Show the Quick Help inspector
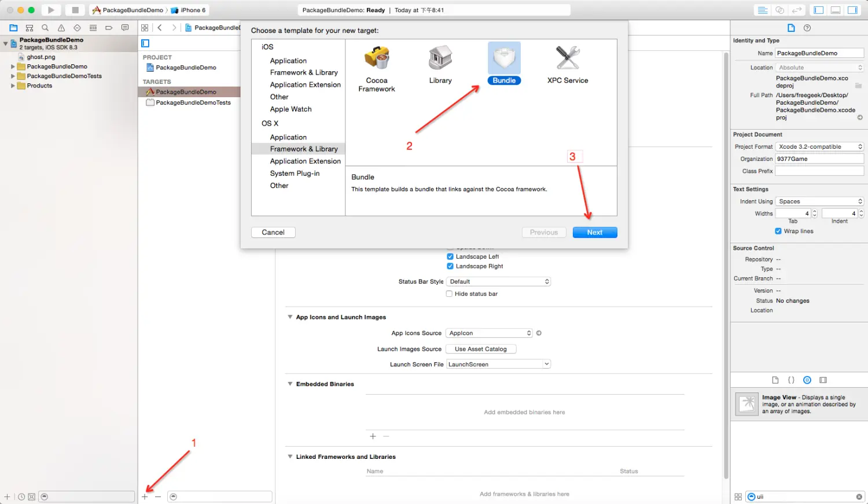 [807, 28]
